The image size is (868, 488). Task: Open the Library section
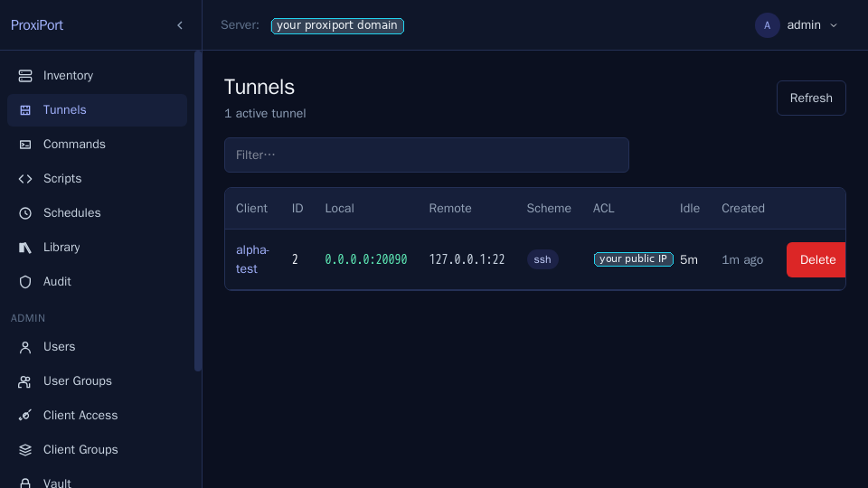pyautogui.click(x=97, y=248)
